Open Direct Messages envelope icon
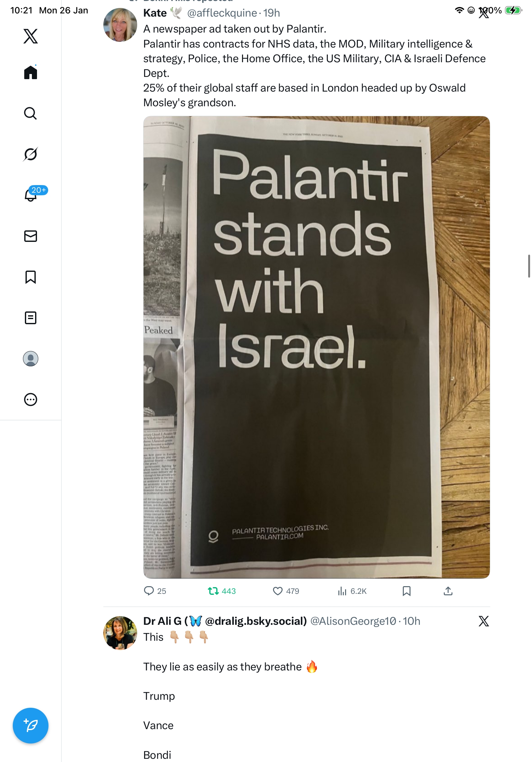Image resolution: width=532 pixels, height=762 pixels. [x=31, y=236]
